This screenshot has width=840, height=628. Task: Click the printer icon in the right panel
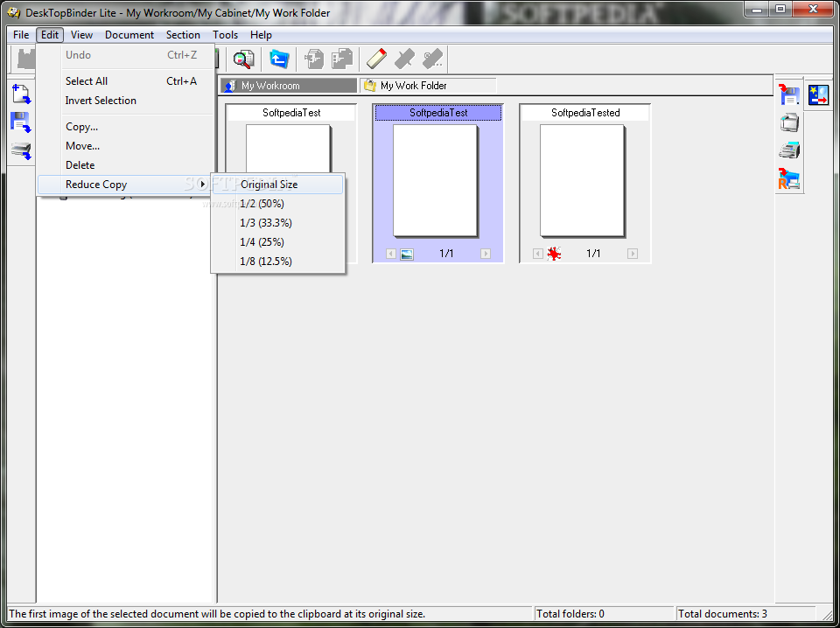pos(789,122)
